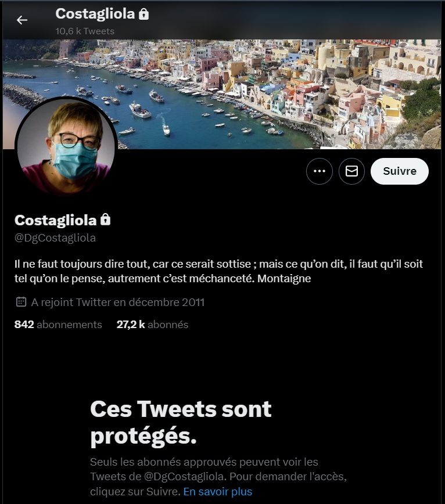
Task: Click the Costagliola profile display name
Action: [56, 220]
